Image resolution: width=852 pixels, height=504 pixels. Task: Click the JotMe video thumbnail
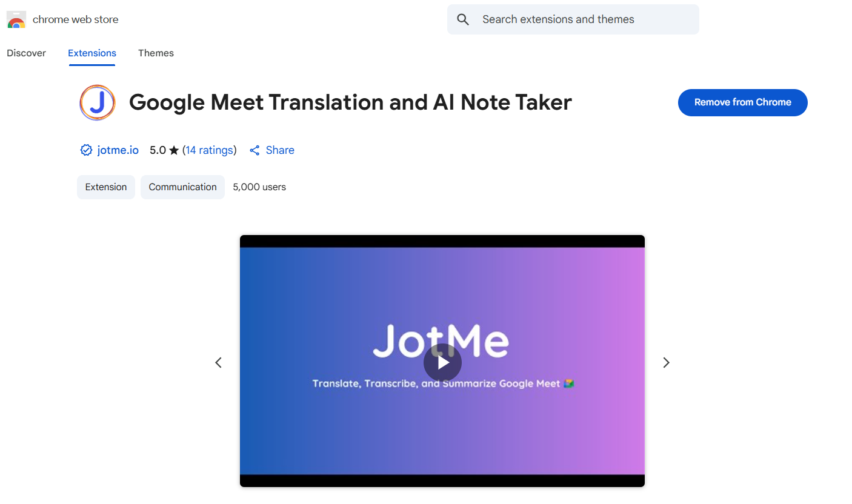coord(442,361)
